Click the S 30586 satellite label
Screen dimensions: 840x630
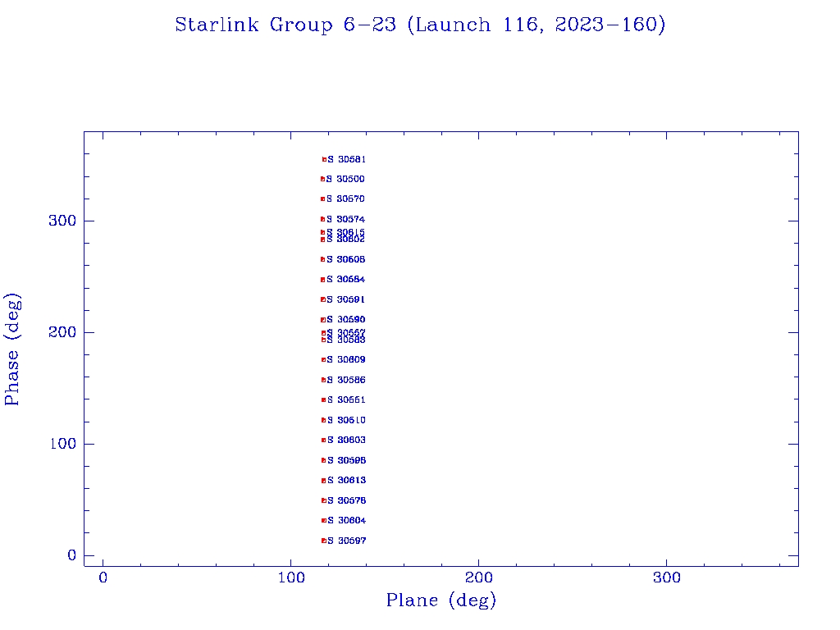coord(346,380)
